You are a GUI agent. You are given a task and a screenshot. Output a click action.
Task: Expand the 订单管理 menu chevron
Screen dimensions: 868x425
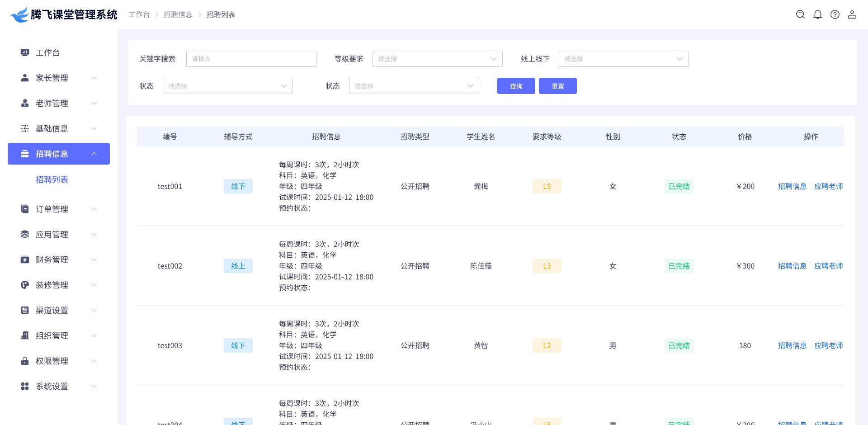tap(94, 209)
